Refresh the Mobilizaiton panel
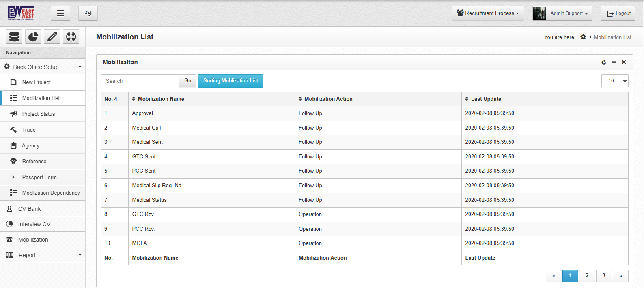This screenshot has height=288, width=644. click(604, 62)
